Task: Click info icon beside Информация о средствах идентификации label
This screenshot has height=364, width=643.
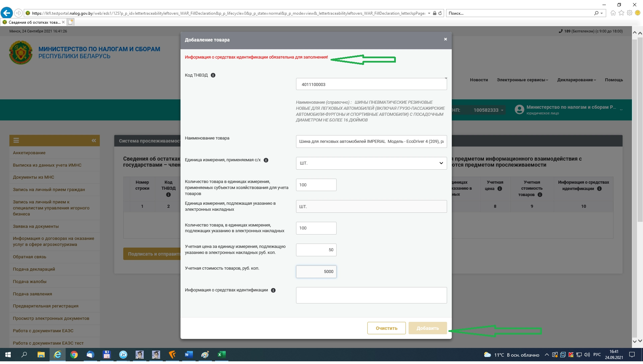Action: point(273,290)
